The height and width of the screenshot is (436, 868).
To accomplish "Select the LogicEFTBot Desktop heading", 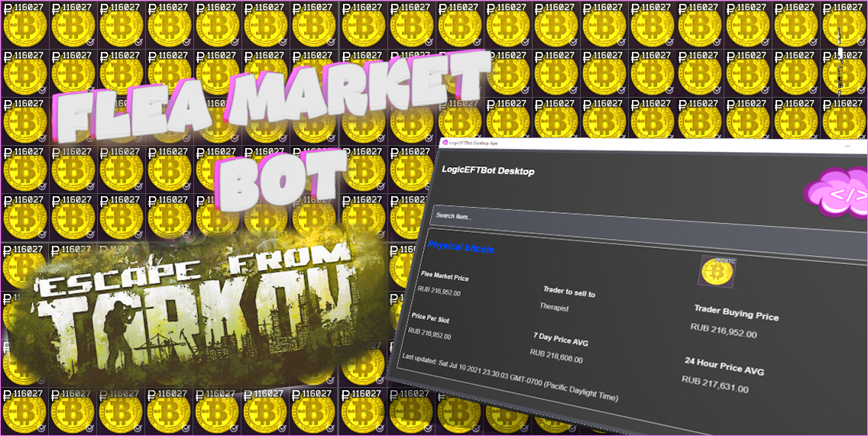I will point(487,170).
